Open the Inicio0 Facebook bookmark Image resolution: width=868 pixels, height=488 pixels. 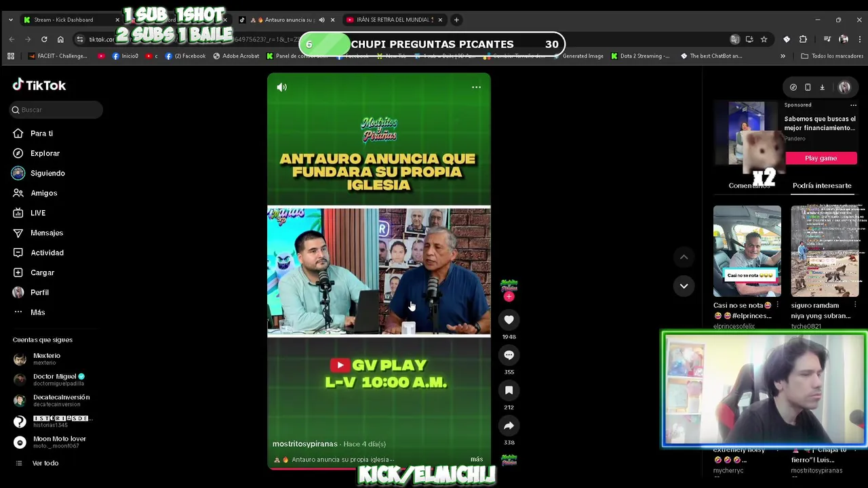[x=125, y=56]
